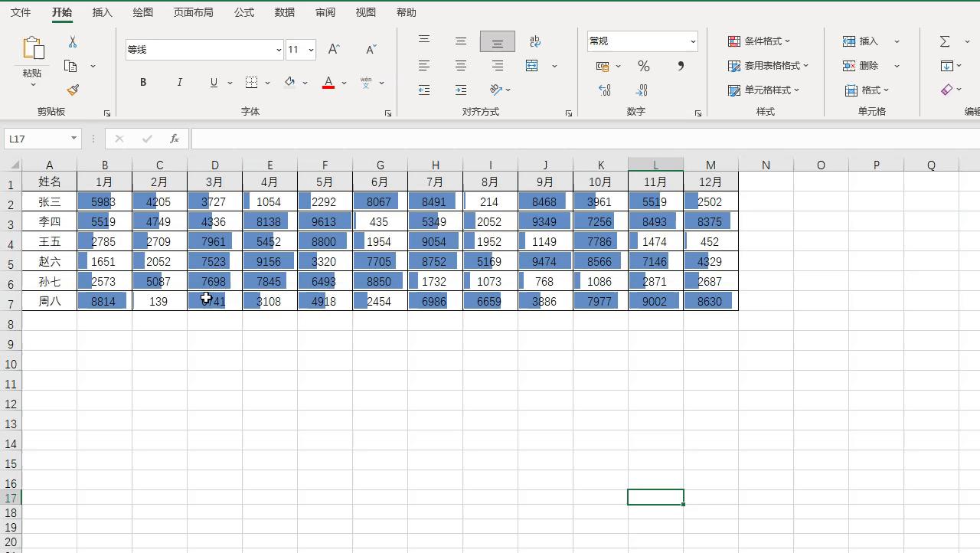Screen dimensions: 980x553
Task: Click the red font color swatch
Action: [328, 88]
